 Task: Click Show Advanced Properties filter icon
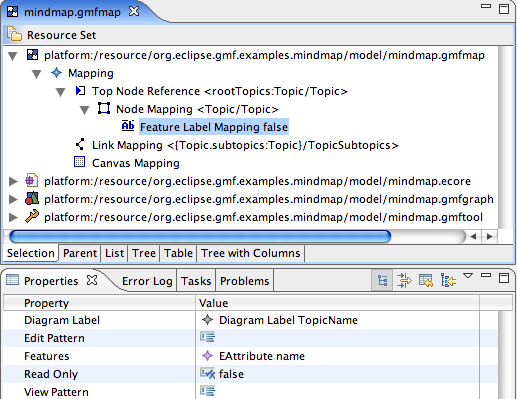pyautogui.click(x=404, y=280)
